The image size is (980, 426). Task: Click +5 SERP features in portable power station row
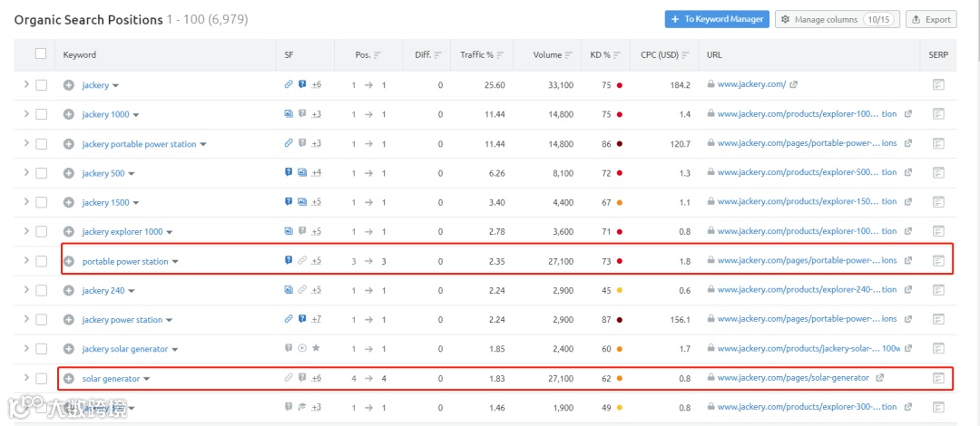(317, 261)
